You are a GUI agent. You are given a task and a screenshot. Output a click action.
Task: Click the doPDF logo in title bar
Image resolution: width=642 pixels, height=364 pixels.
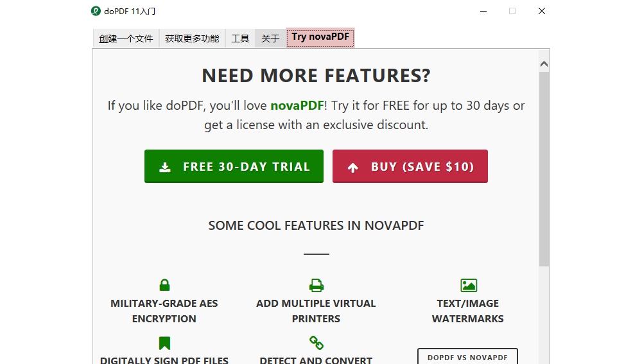click(x=96, y=11)
